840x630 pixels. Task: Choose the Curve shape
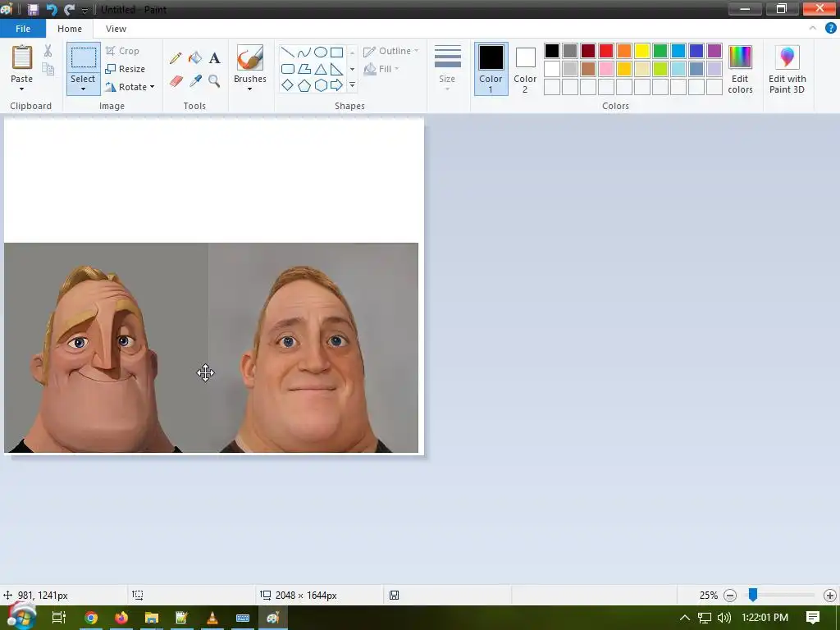click(304, 52)
